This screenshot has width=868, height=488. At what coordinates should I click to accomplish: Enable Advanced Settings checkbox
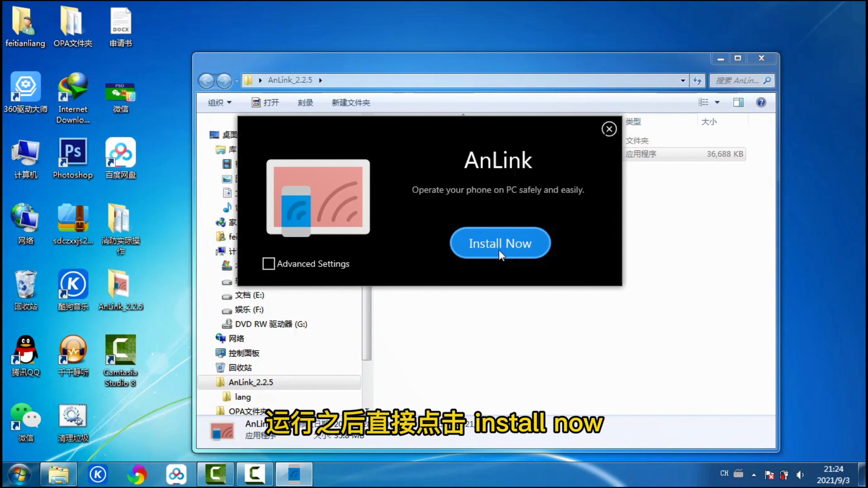point(268,263)
